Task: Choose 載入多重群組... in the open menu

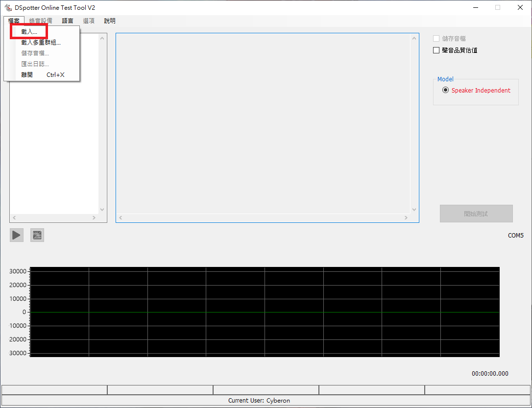Action: [41, 42]
